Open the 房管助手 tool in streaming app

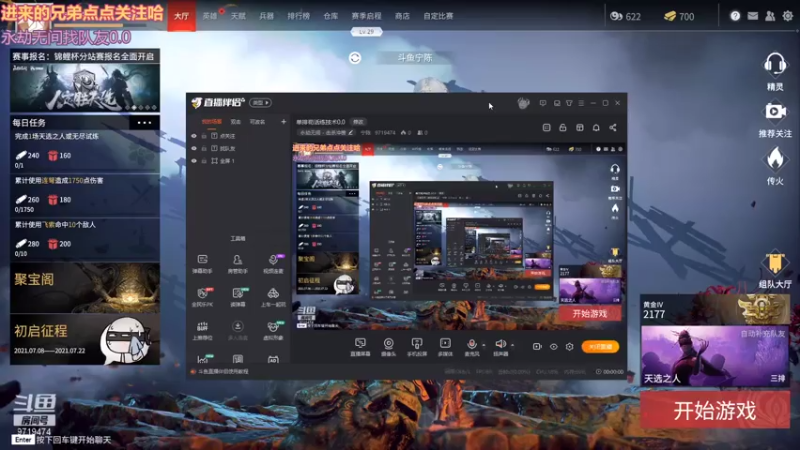(x=237, y=264)
